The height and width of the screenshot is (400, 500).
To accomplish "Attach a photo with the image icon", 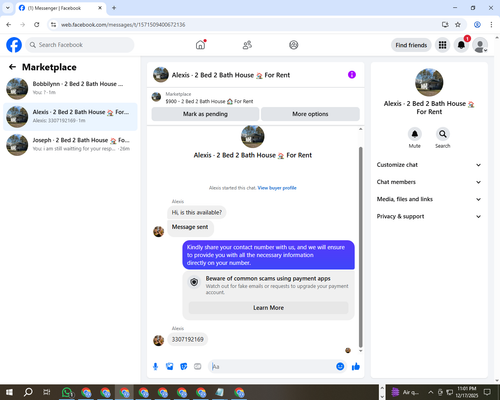I will coord(170,367).
